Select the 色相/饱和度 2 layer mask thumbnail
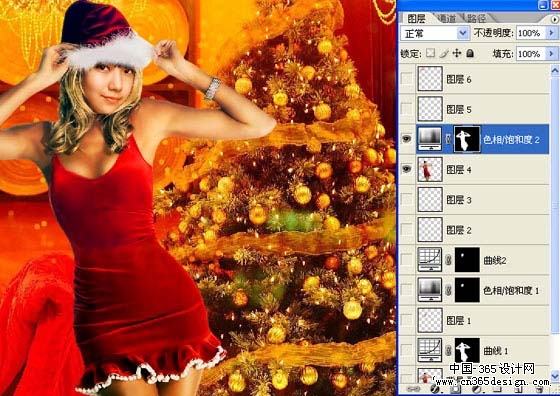Image resolution: width=560 pixels, height=396 pixels. point(466,139)
